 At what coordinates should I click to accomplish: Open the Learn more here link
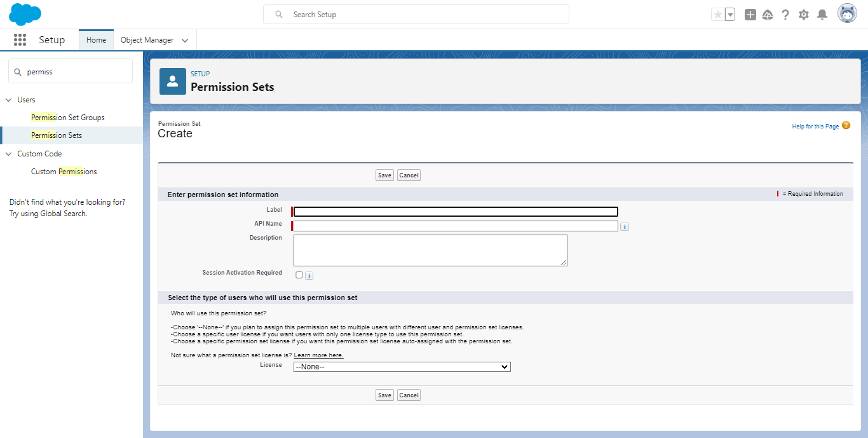(318, 355)
